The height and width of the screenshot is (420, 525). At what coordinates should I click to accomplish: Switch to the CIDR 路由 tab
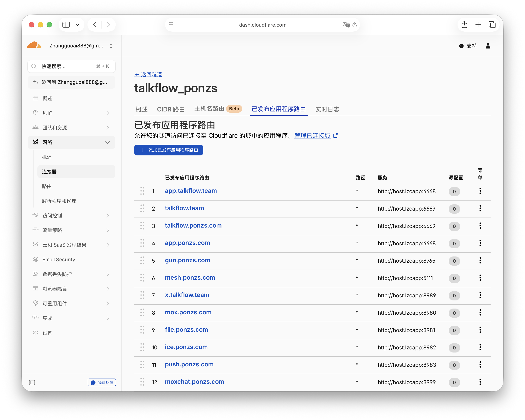tap(171, 109)
